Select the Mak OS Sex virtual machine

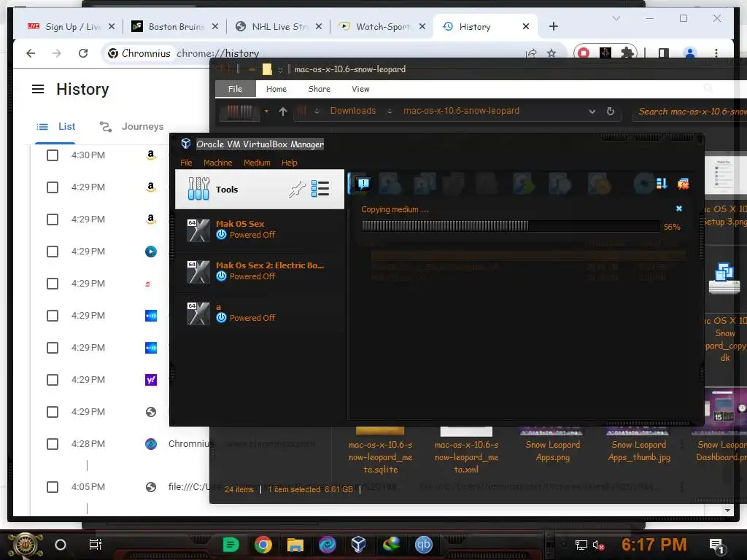[x=260, y=230]
